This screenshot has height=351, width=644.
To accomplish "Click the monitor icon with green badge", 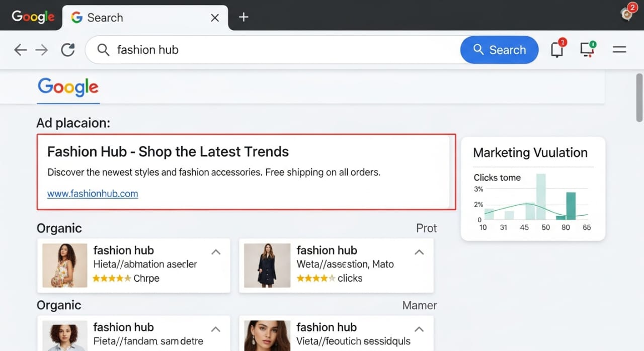I will (587, 49).
